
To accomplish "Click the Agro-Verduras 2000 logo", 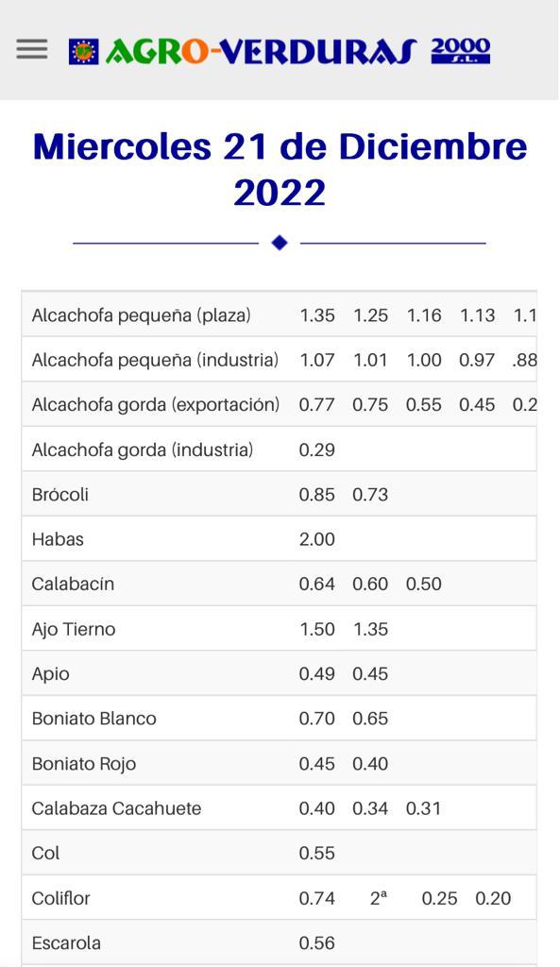I will click(280, 51).
